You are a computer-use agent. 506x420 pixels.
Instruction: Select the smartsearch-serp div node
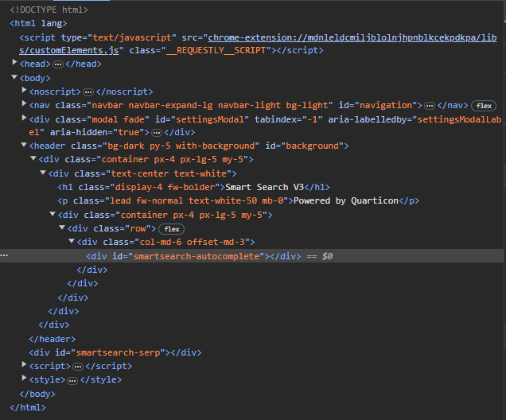(x=115, y=352)
